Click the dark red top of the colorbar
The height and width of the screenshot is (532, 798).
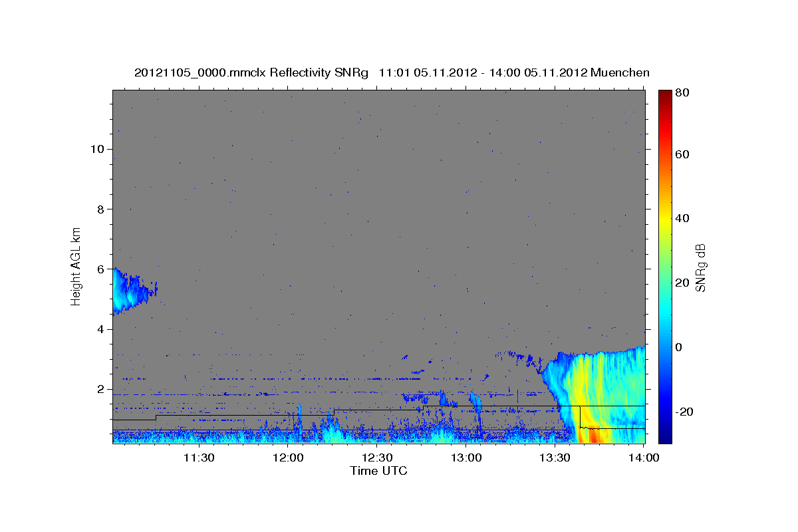tap(664, 95)
